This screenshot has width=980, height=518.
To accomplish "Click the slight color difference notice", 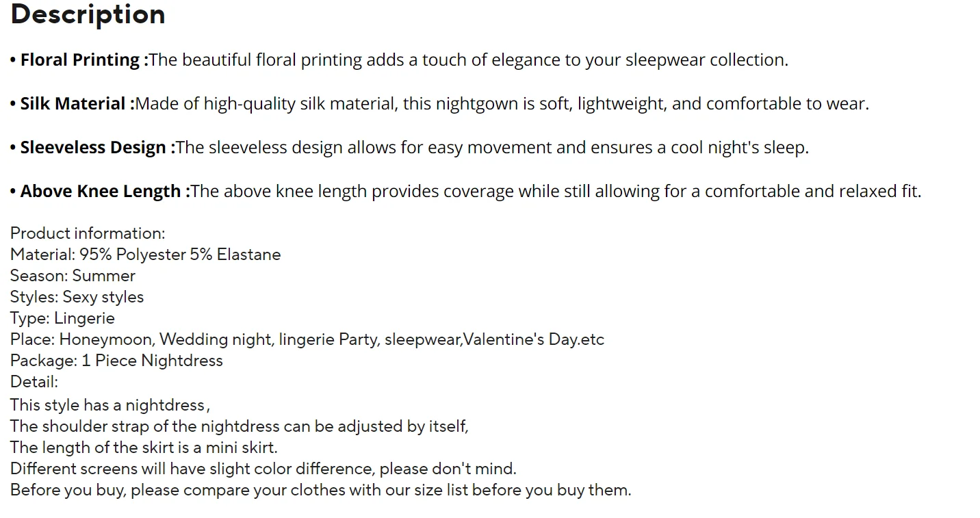I will (x=263, y=469).
